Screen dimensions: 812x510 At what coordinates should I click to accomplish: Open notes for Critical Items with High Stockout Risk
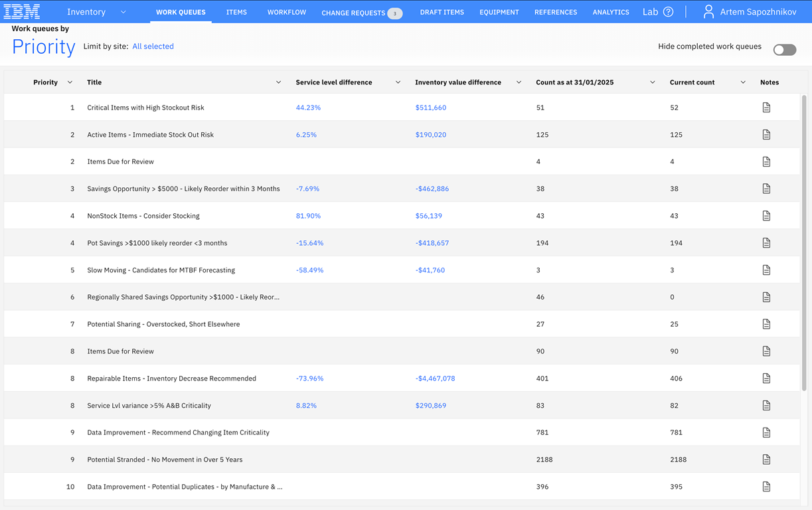(x=766, y=108)
